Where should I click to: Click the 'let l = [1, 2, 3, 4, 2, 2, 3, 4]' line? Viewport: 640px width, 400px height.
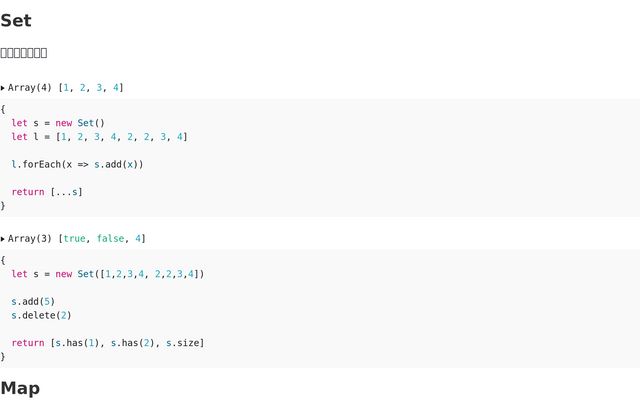99,137
